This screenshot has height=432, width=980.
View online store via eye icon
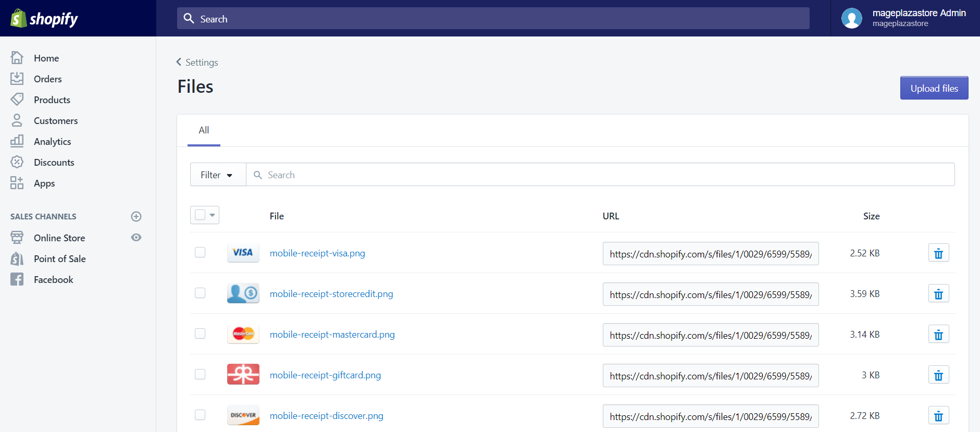click(x=137, y=238)
